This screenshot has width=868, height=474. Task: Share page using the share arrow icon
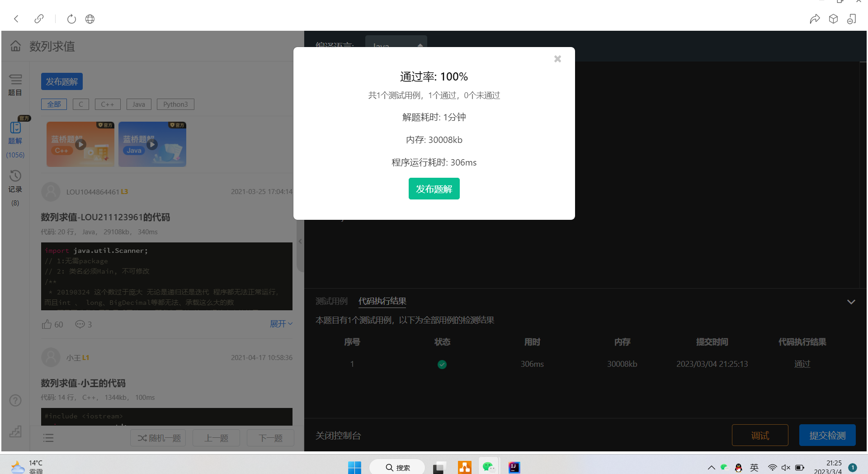815,19
